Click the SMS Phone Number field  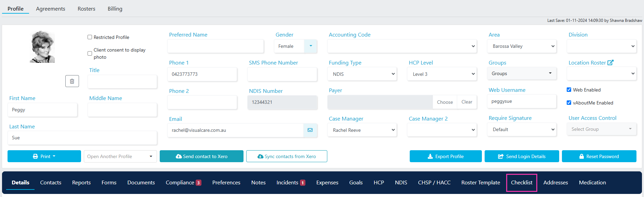(x=282, y=74)
